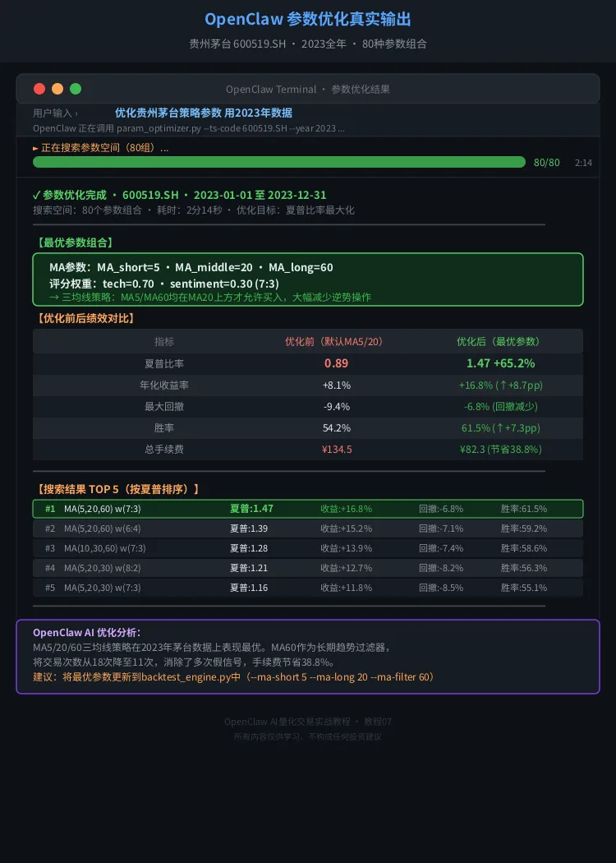Click the green maximize traffic light

point(76,89)
